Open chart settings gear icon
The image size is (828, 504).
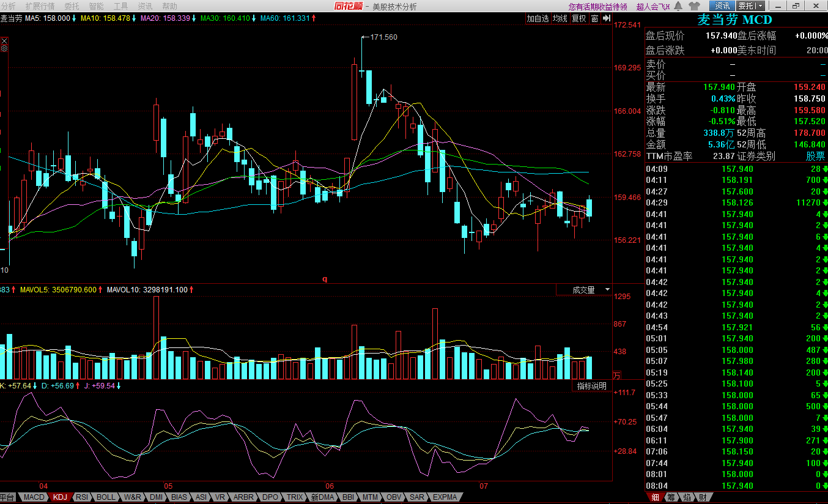pos(4,48)
